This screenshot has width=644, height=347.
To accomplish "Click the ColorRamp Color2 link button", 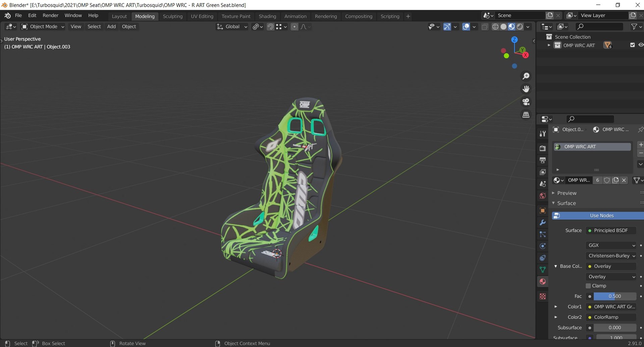I will pyautogui.click(x=611, y=317).
